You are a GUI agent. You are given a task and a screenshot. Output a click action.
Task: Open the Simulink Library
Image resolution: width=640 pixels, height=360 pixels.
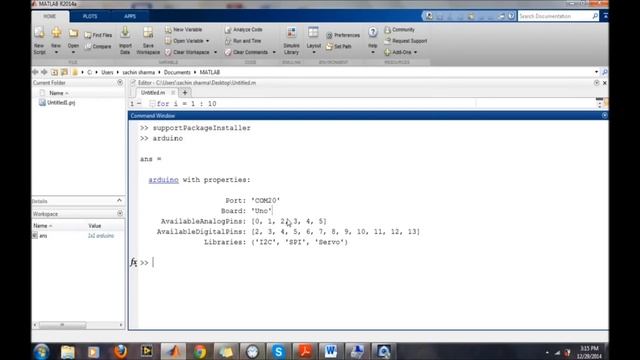coord(291,40)
